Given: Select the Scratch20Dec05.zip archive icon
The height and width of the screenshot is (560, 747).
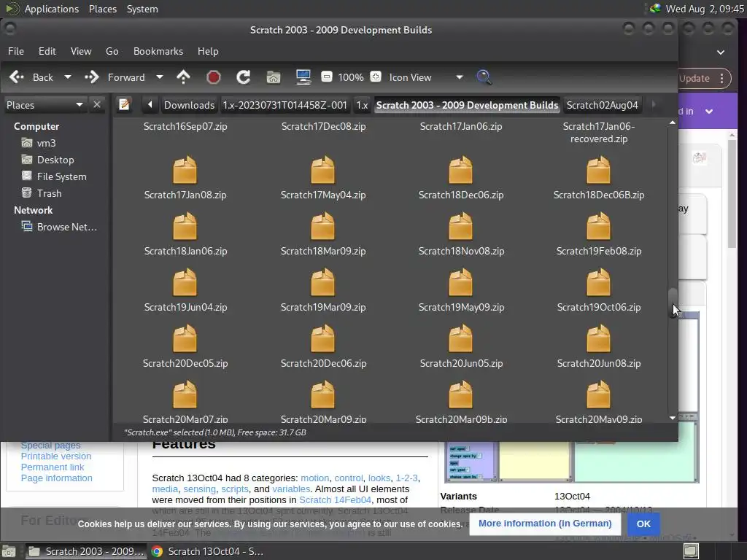Looking at the screenshot, I should click(185, 338).
